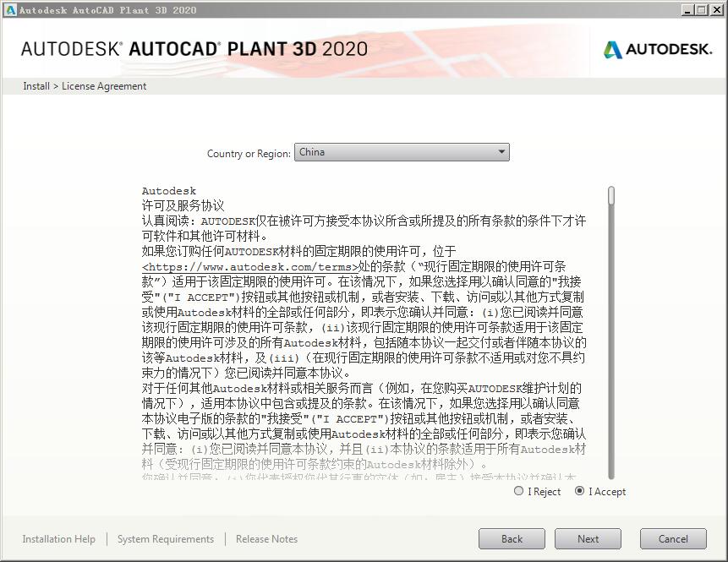Minimize the installer window
728x562 pixels.
click(687, 10)
